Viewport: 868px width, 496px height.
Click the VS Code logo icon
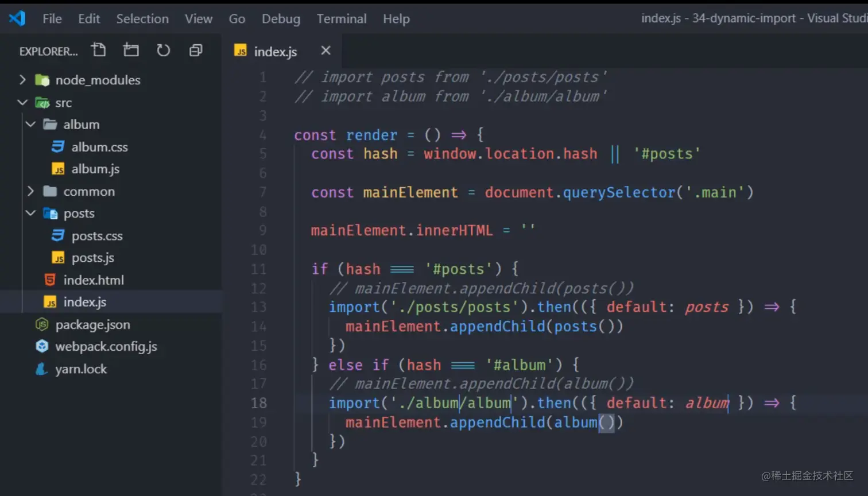(17, 18)
